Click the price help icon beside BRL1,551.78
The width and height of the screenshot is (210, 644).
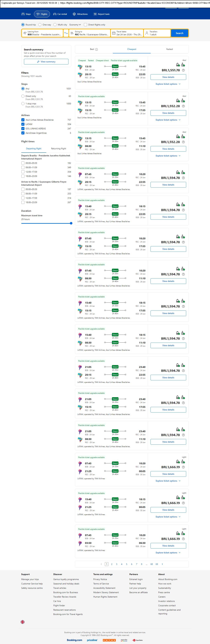(183, 70)
